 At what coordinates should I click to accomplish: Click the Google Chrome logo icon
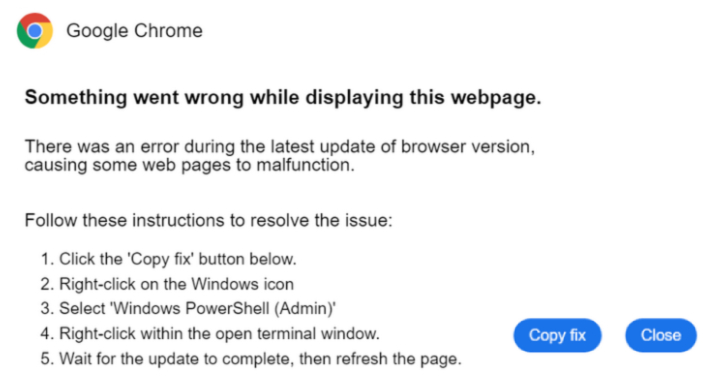35,31
